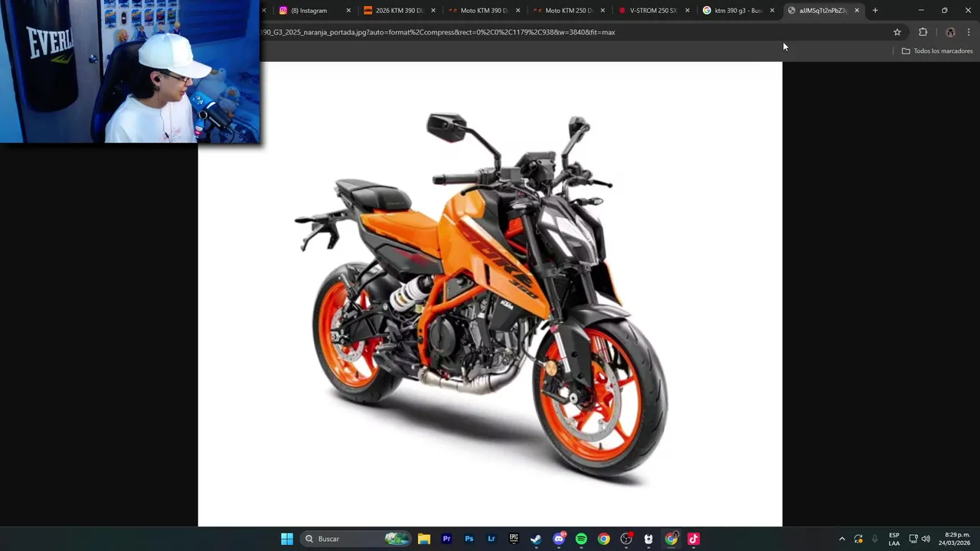Open a new browser tab
Image resolution: width=980 pixels, height=551 pixels.
tap(875, 11)
